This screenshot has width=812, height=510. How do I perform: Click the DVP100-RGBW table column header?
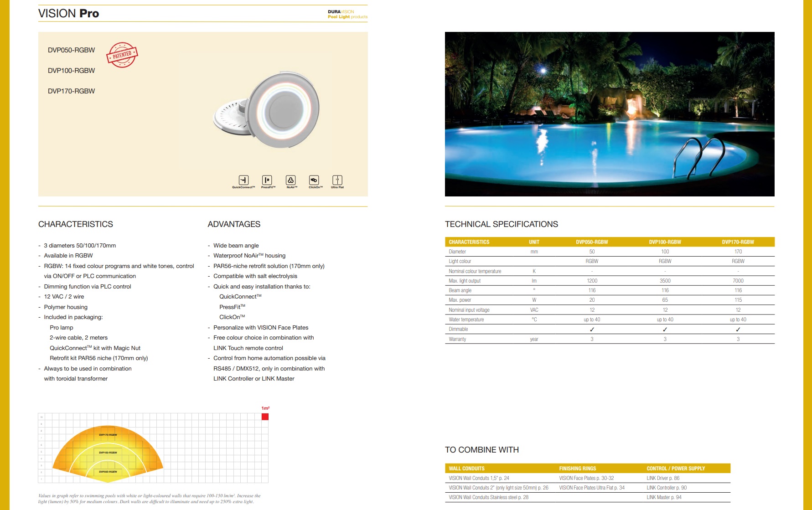click(665, 242)
